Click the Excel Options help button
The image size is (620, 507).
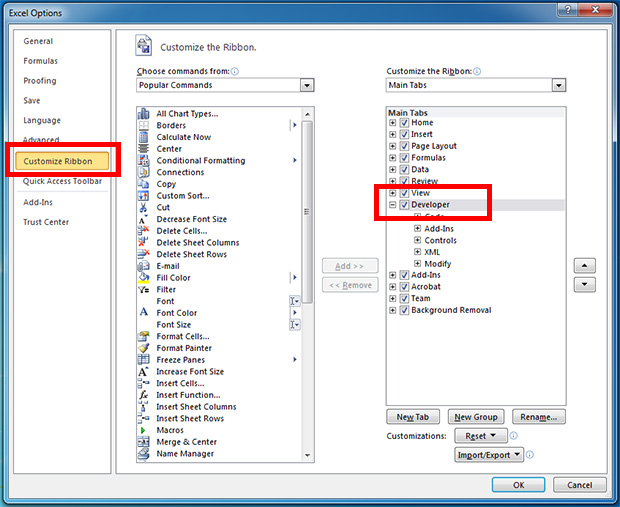coord(568,9)
